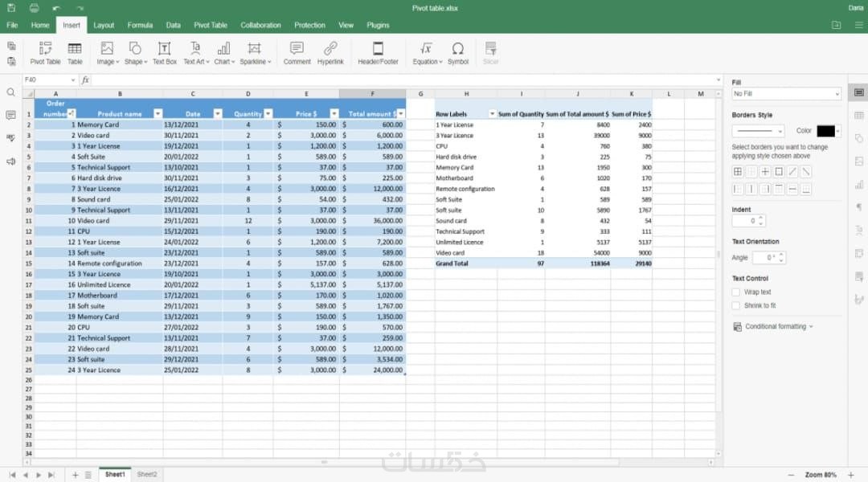Open Header/Footer settings
This screenshot has width=868, height=482.
[378, 53]
